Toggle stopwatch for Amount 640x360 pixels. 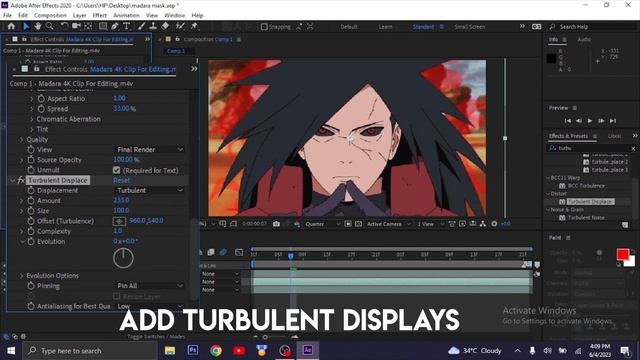pos(31,200)
